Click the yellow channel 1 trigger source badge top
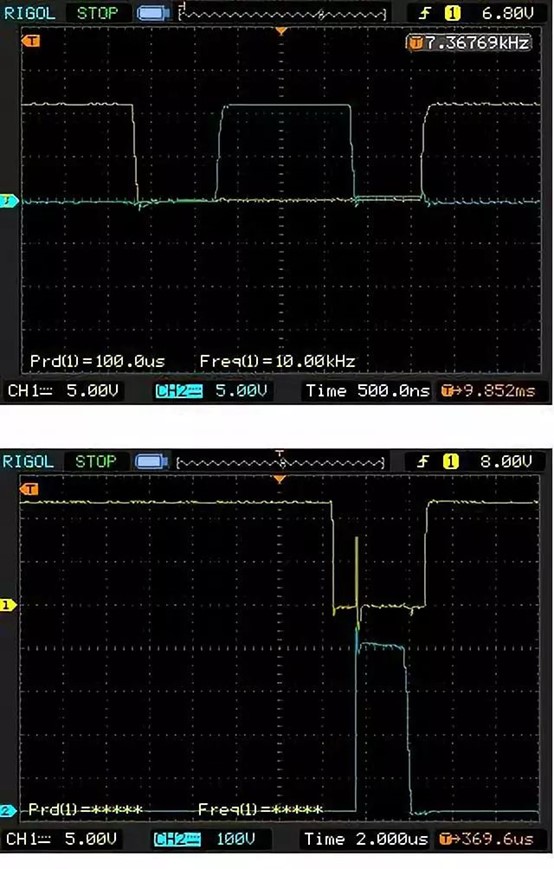 pyautogui.click(x=453, y=13)
